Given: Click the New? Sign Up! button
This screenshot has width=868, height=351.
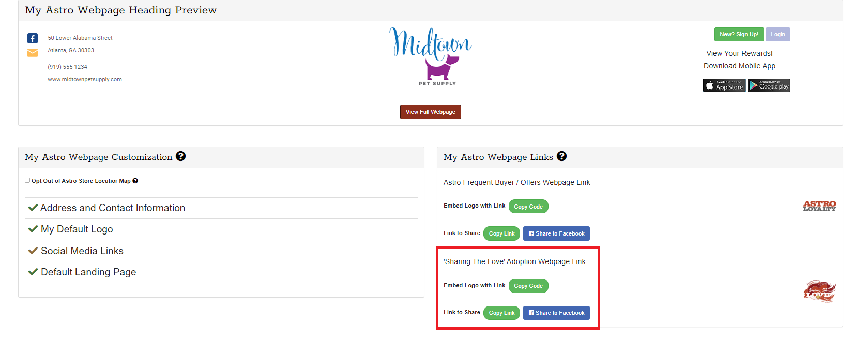Looking at the screenshot, I should (739, 34).
